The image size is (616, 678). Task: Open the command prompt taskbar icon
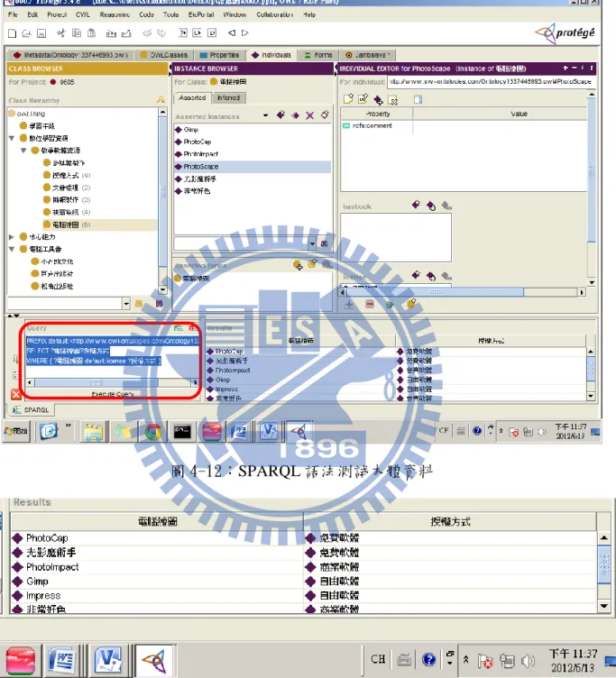pos(182,432)
